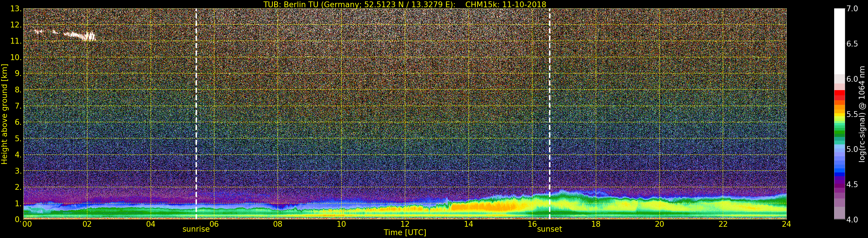This screenshot has height=238, width=868.
Task: Click the plot title 'TUB: Berlin TU (Germany...)'
Action: (x=405, y=4)
